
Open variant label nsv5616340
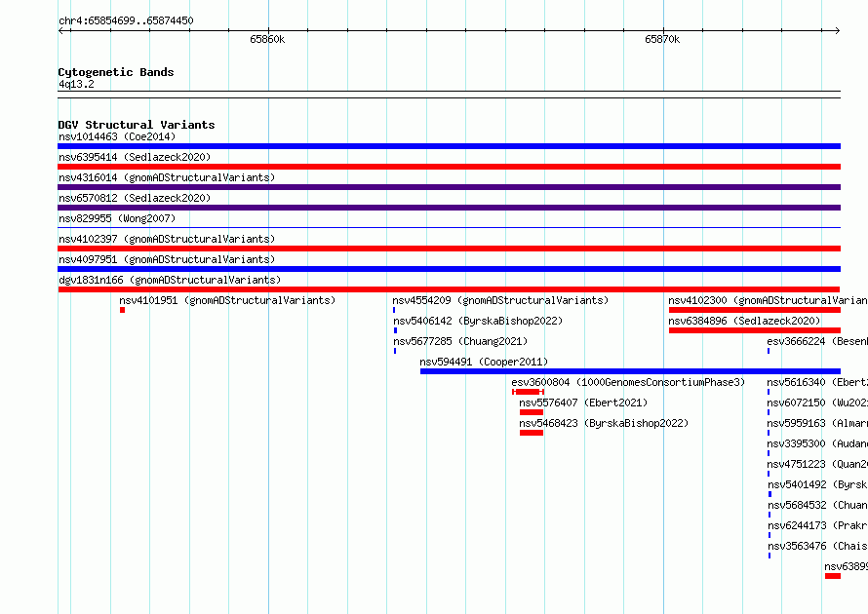(817, 382)
